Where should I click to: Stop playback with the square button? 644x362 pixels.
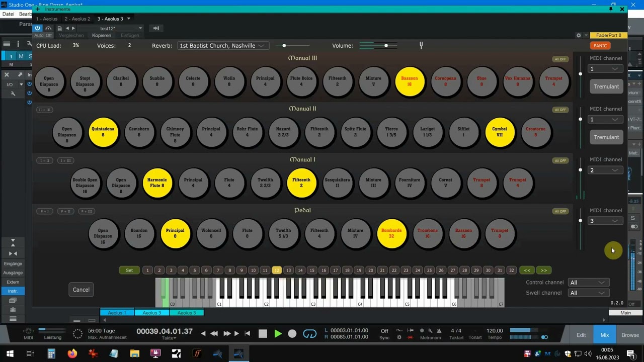[263, 333]
